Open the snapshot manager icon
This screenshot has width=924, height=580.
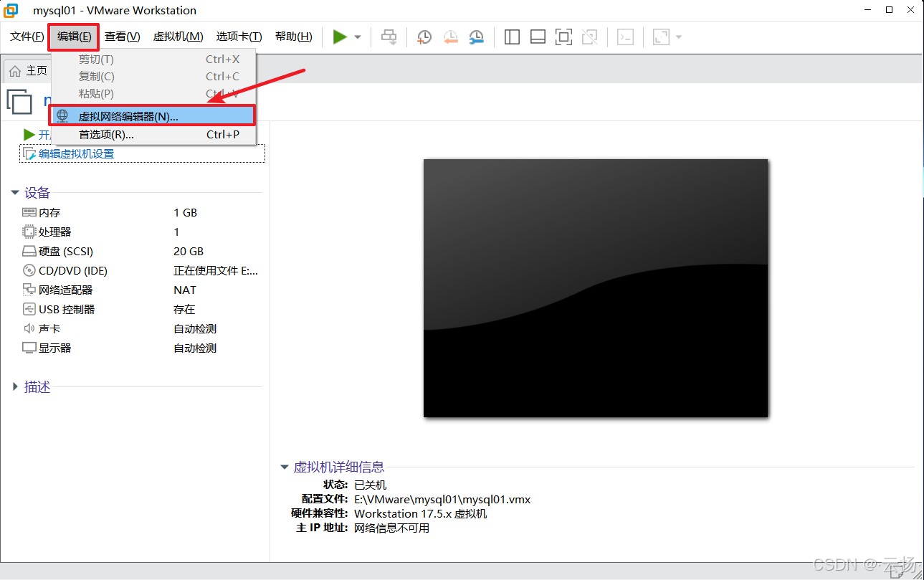tap(476, 37)
